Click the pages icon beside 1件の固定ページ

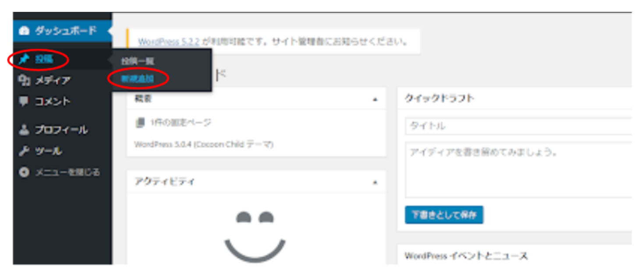(x=140, y=123)
